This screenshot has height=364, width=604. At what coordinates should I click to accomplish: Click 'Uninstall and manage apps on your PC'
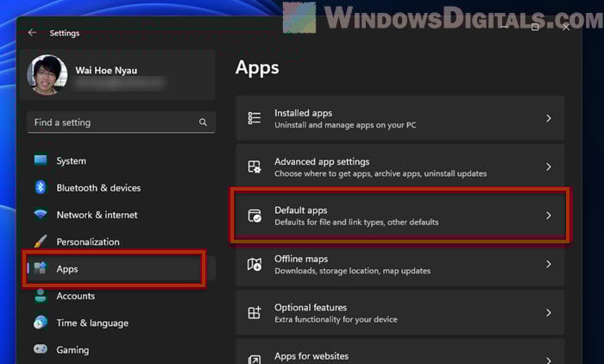(345, 125)
